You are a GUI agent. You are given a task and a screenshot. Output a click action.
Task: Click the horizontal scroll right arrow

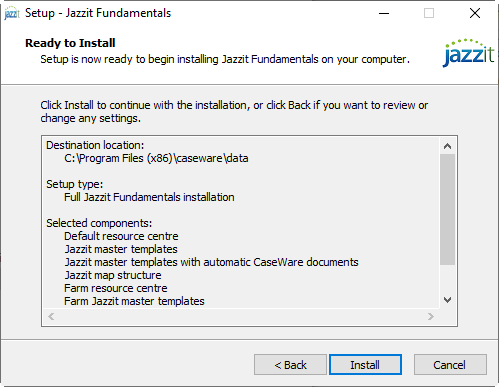coord(431,316)
